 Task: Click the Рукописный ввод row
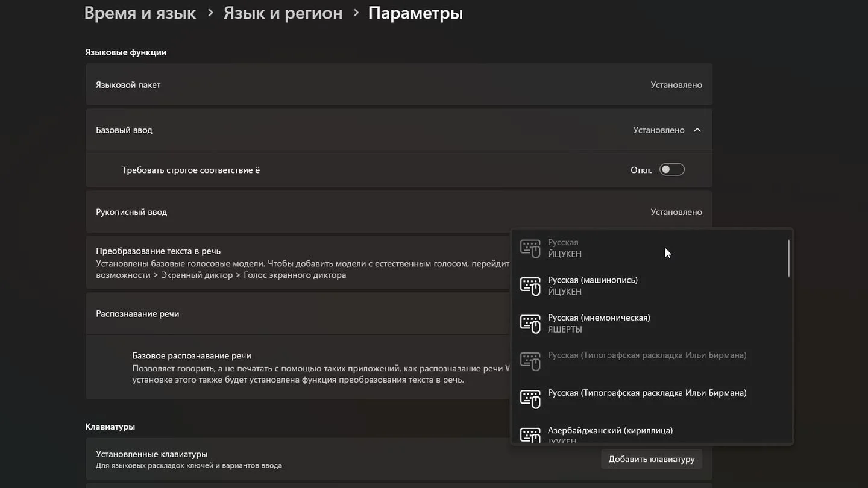(399, 212)
